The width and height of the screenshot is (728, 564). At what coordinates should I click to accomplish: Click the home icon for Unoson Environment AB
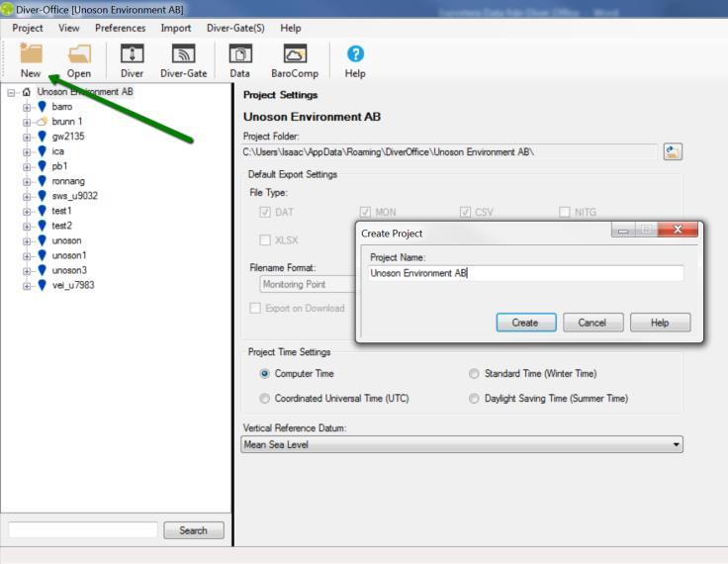27,92
